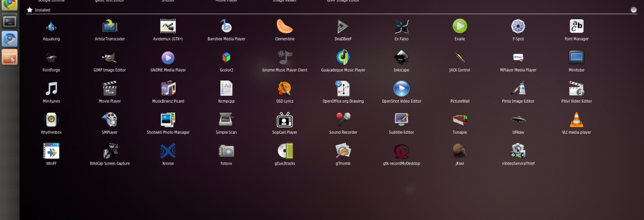Viewport: 644px width, 220px height.
Task: Open Rhythmbox
Action: pos(51,120)
